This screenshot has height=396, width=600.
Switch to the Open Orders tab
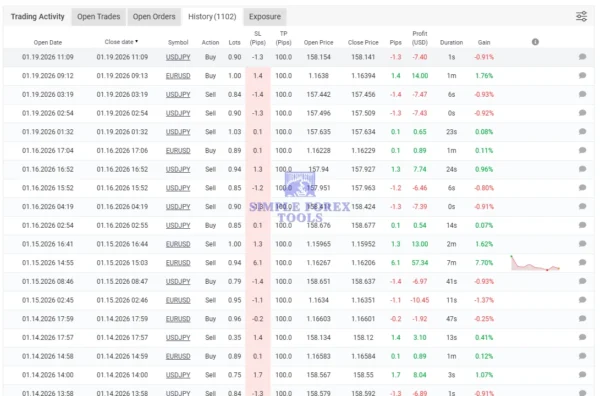(x=154, y=17)
